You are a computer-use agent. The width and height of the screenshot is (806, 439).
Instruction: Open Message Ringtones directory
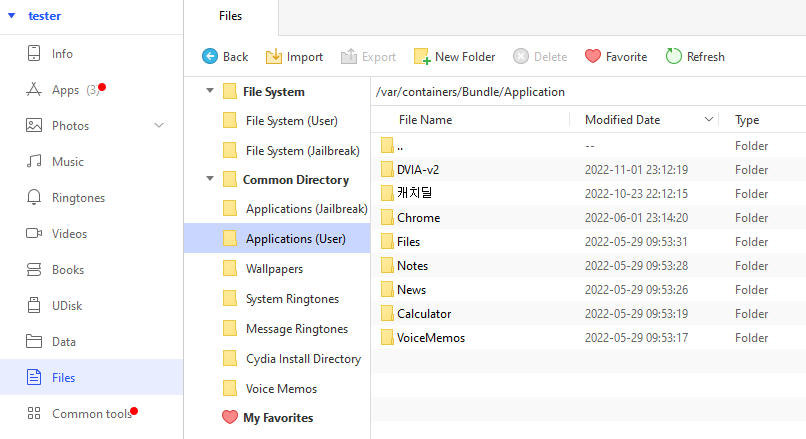297,328
